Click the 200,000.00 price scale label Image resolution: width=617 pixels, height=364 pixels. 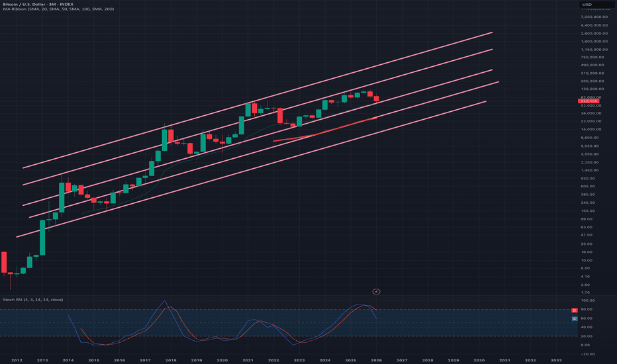coord(593,81)
